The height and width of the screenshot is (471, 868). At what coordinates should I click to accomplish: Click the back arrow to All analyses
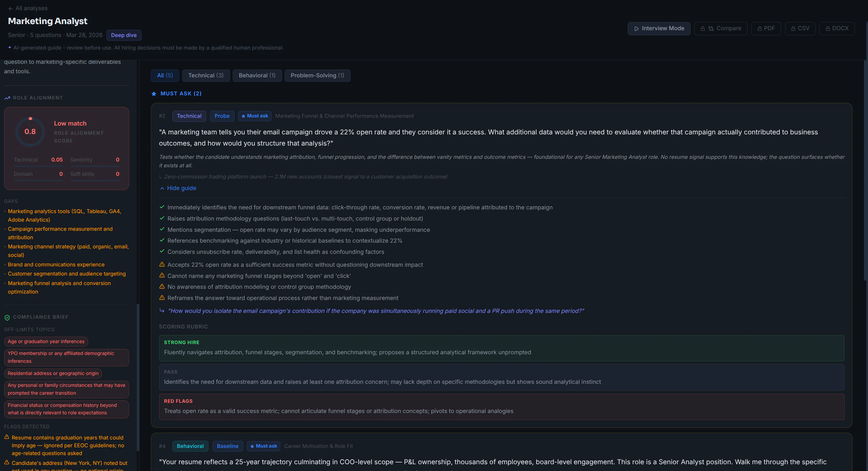click(x=11, y=8)
